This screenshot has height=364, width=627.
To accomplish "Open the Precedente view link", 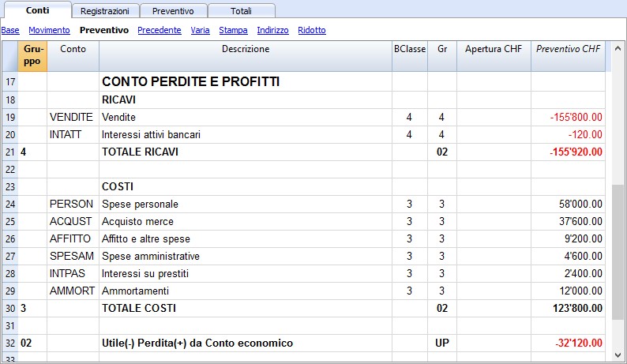I will tap(160, 30).
